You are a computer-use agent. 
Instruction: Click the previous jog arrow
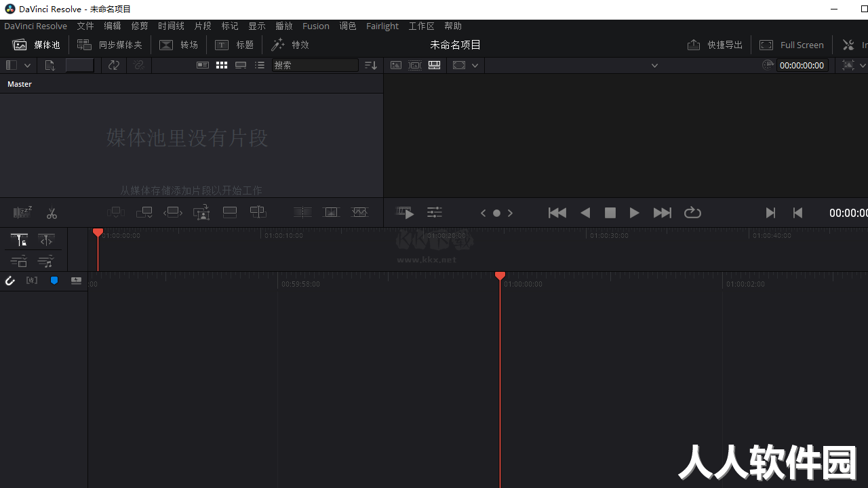pyautogui.click(x=484, y=213)
